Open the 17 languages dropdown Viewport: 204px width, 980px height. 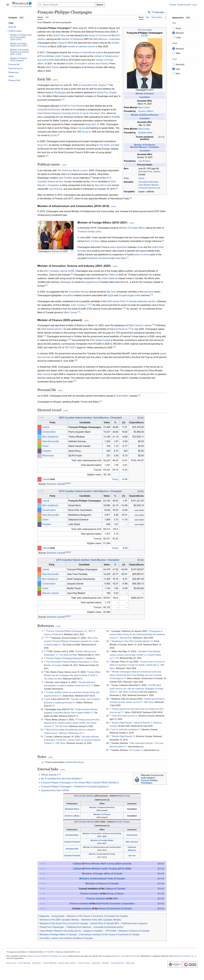(157, 12)
